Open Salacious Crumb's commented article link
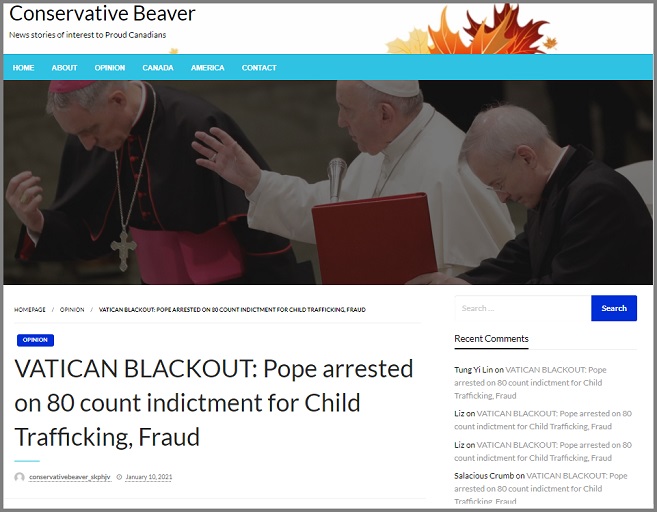 [541, 489]
